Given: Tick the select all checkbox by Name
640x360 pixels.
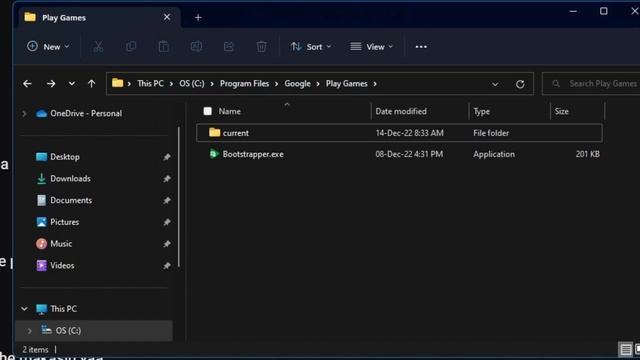Looking at the screenshot, I should 207,111.
